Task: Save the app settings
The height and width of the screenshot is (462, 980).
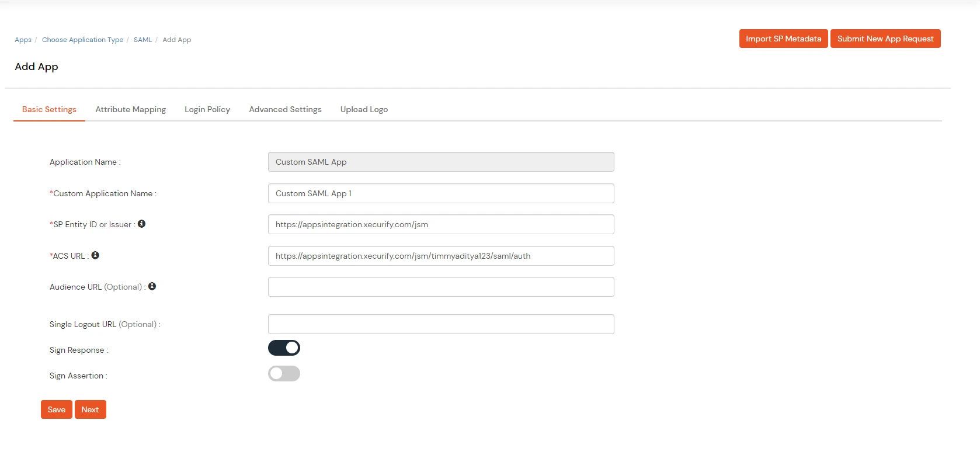Action: point(56,409)
